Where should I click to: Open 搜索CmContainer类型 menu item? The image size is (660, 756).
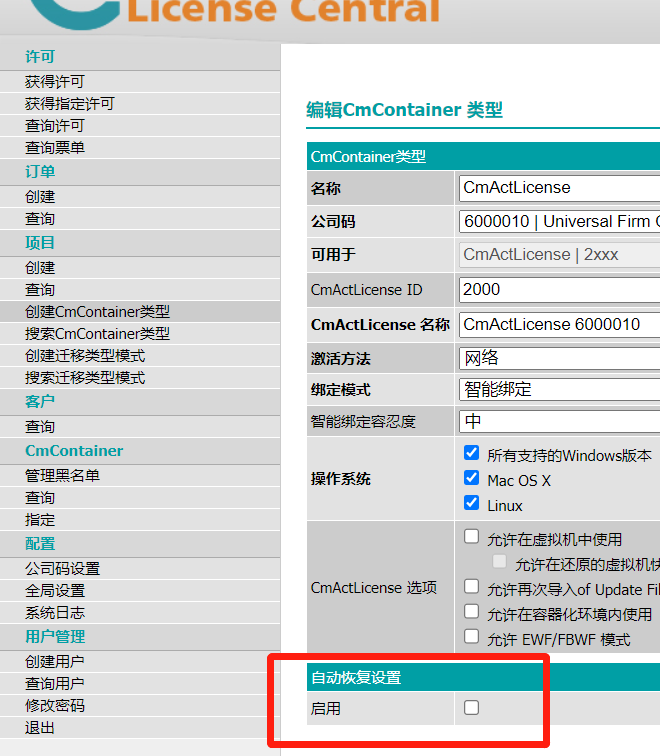pyautogui.click(x=97, y=334)
